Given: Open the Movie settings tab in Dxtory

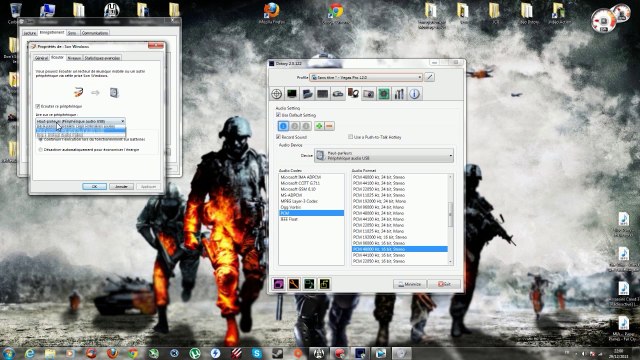Looking at the screenshot, I should [338, 94].
